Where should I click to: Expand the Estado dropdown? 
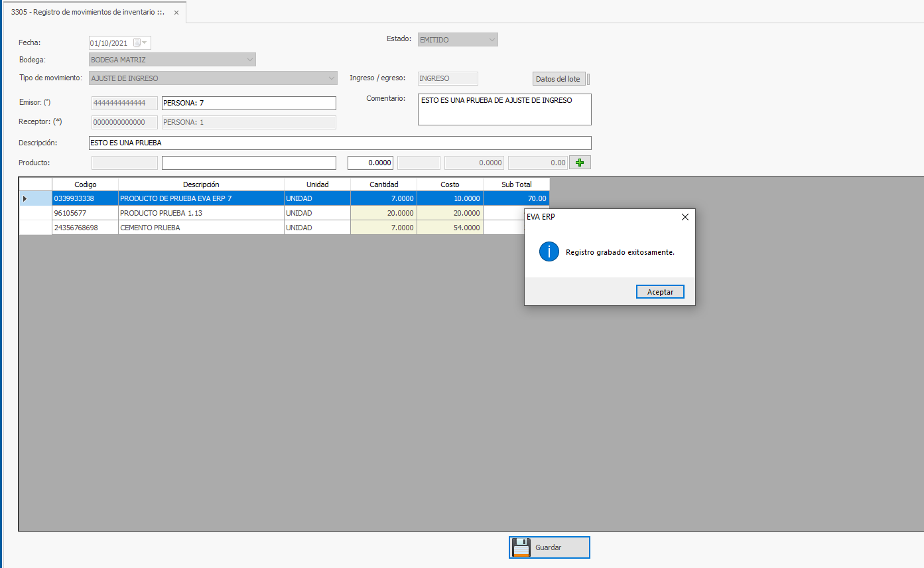[x=492, y=40]
